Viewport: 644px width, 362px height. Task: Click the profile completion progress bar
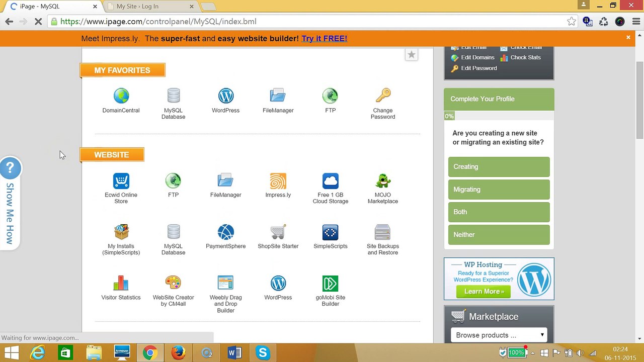[499, 116]
